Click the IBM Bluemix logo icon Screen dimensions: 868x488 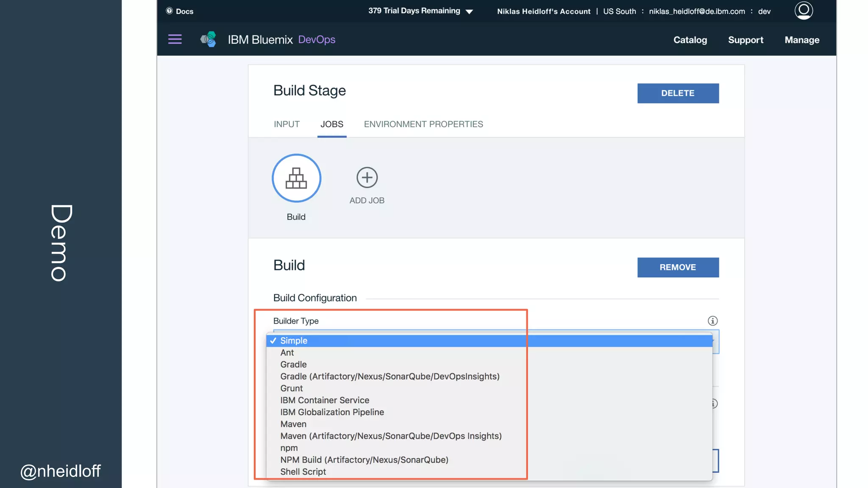point(209,39)
